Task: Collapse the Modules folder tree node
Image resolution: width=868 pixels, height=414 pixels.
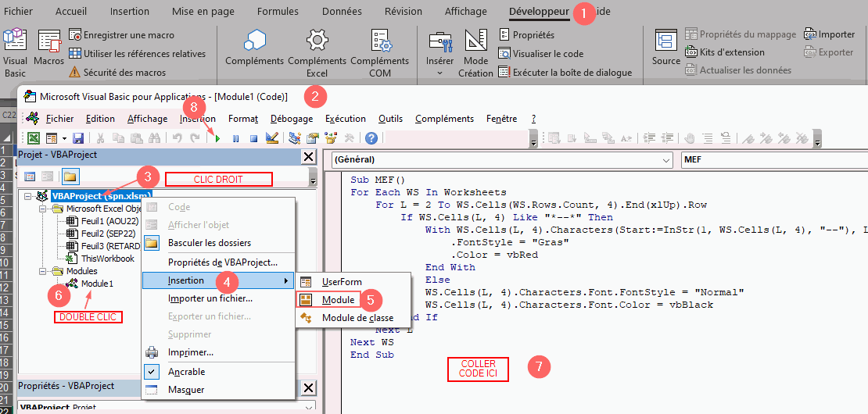Action: pos(45,271)
